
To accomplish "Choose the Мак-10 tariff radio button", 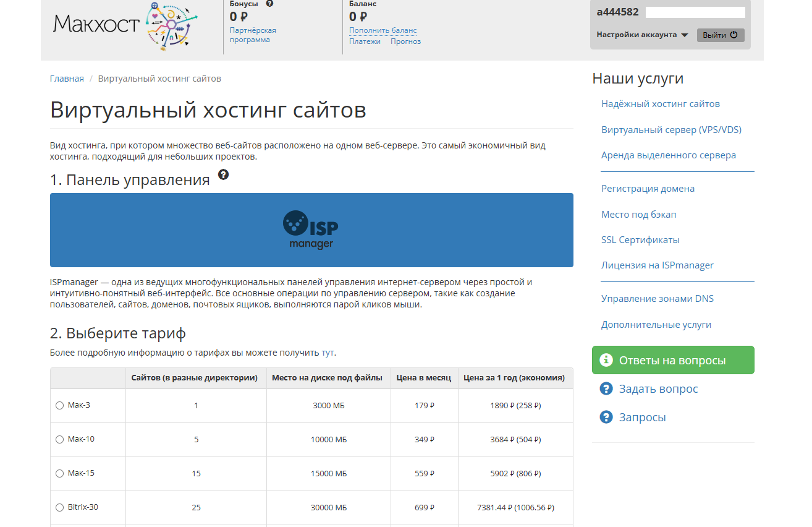I will [x=59, y=440].
